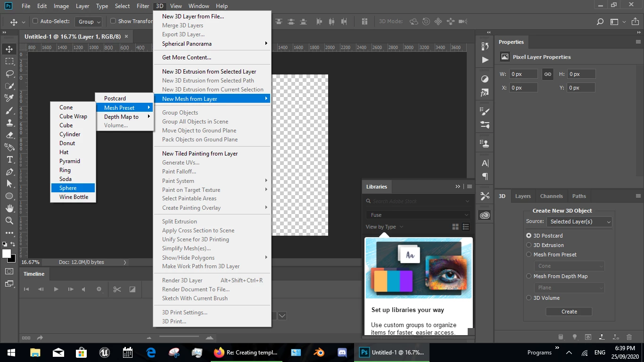This screenshot has width=644, height=362.
Task: Select the Ellipse shape tool
Action: (9, 196)
